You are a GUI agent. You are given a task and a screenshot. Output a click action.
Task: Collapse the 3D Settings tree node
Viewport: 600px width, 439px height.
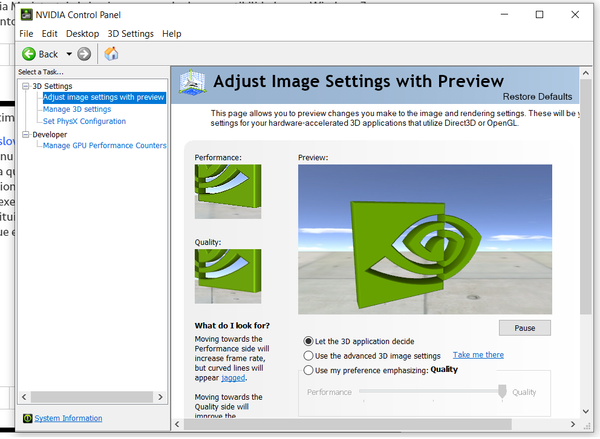(x=26, y=86)
